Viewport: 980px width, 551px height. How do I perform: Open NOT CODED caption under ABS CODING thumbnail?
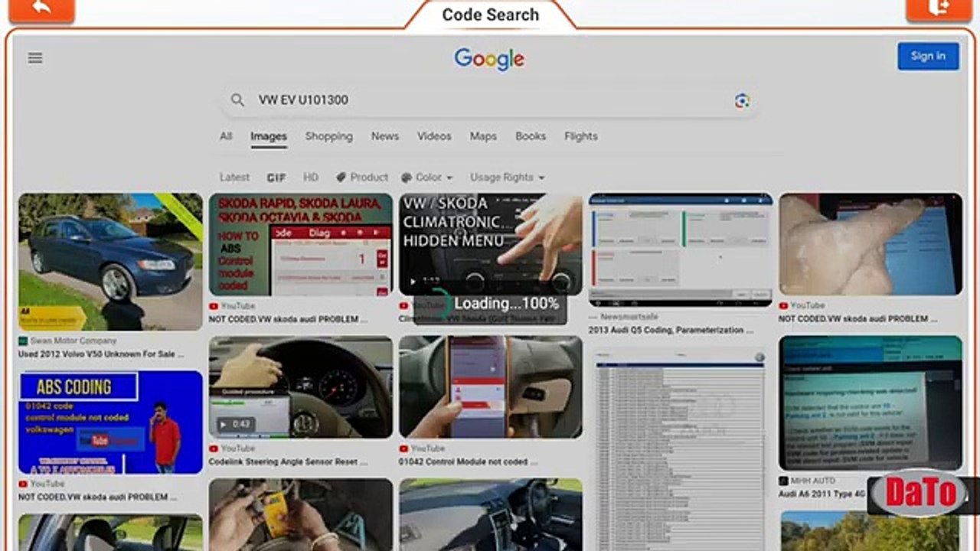coord(98,497)
